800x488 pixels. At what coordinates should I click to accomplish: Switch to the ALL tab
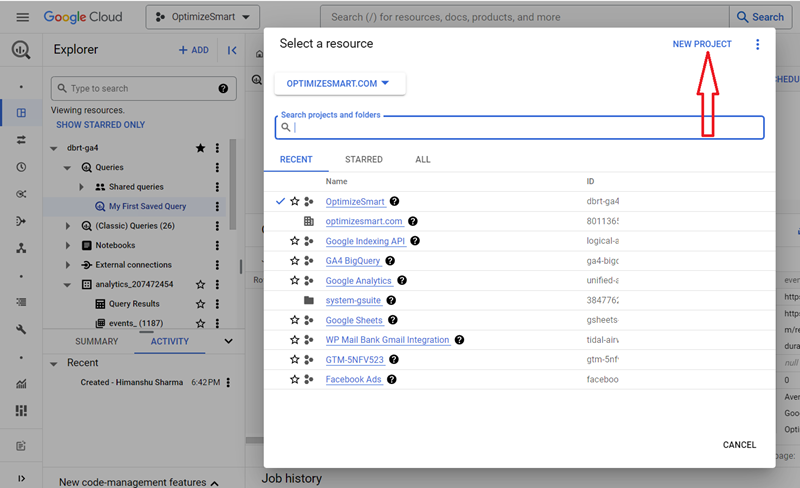(x=422, y=159)
